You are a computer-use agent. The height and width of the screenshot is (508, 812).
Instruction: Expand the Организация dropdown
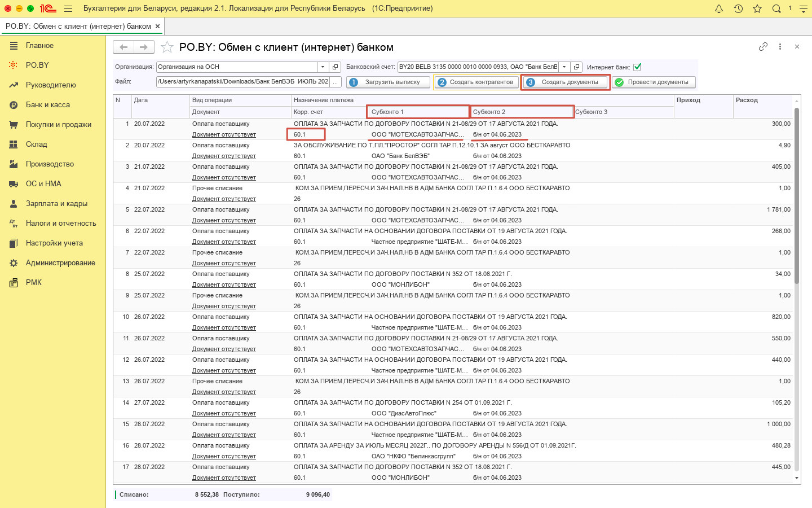pyautogui.click(x=323, y=67)
